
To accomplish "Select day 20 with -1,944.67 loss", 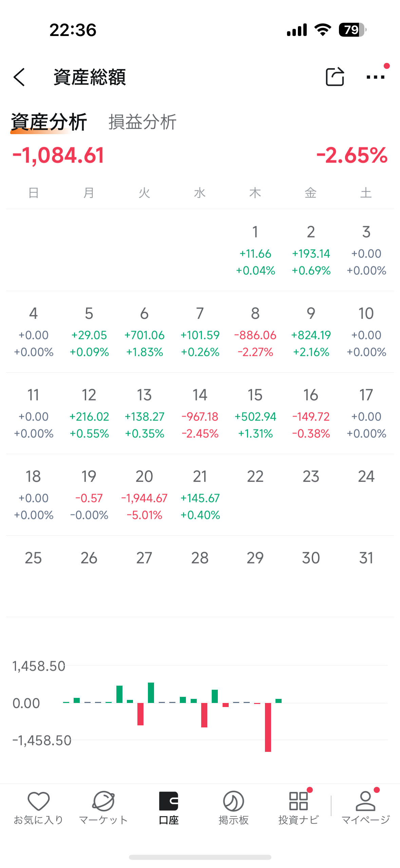I will pyautogui.click(x=144, y=494).
